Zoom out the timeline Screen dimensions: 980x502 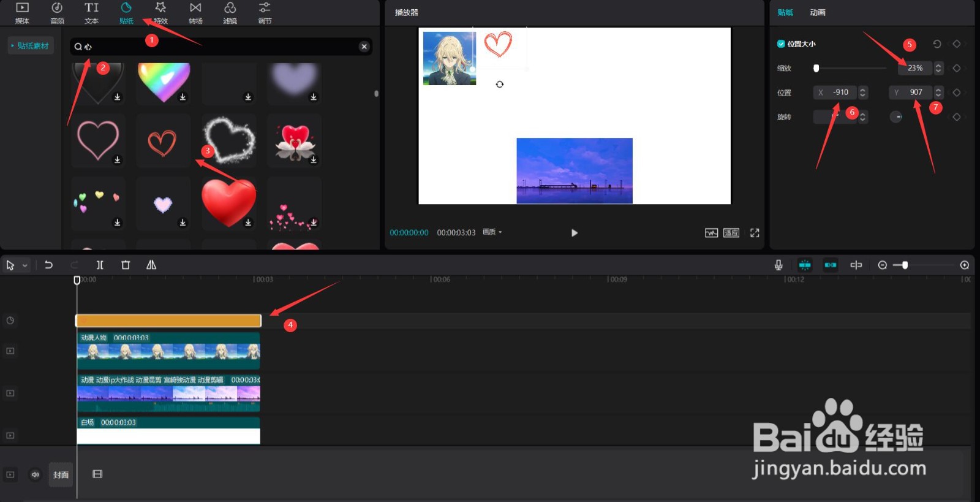point(883,265)
